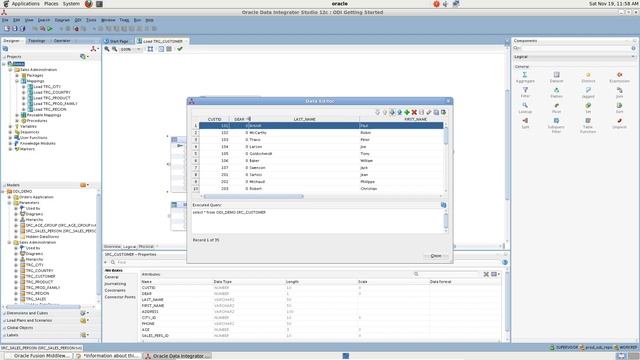Click the Executed Query text area

point(318,221)
